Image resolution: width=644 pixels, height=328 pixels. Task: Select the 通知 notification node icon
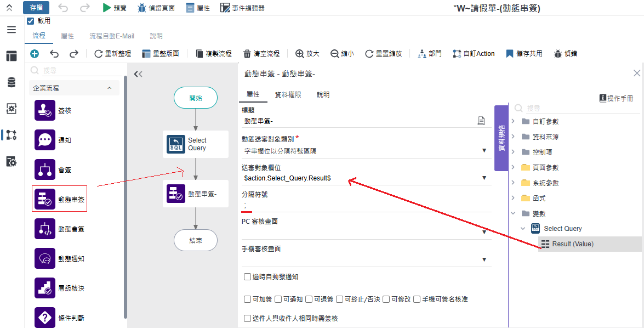(x=45, y=140)
